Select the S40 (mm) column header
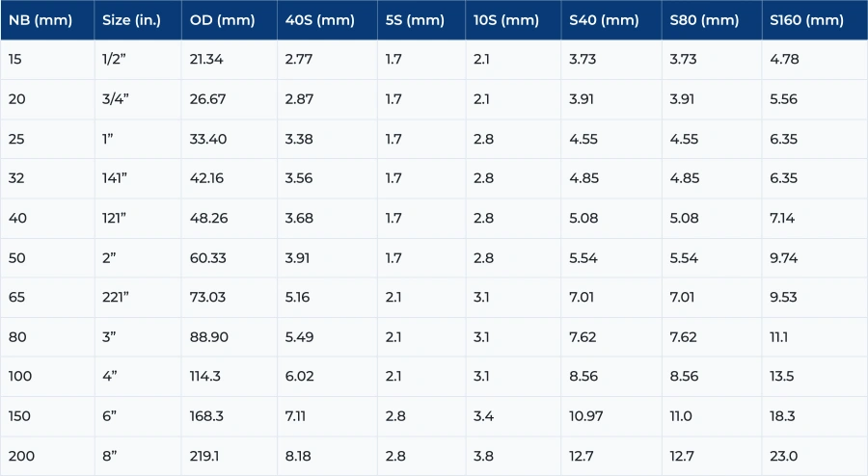The height and width of the screenshot is (476, 868). (x=604, y=20)
